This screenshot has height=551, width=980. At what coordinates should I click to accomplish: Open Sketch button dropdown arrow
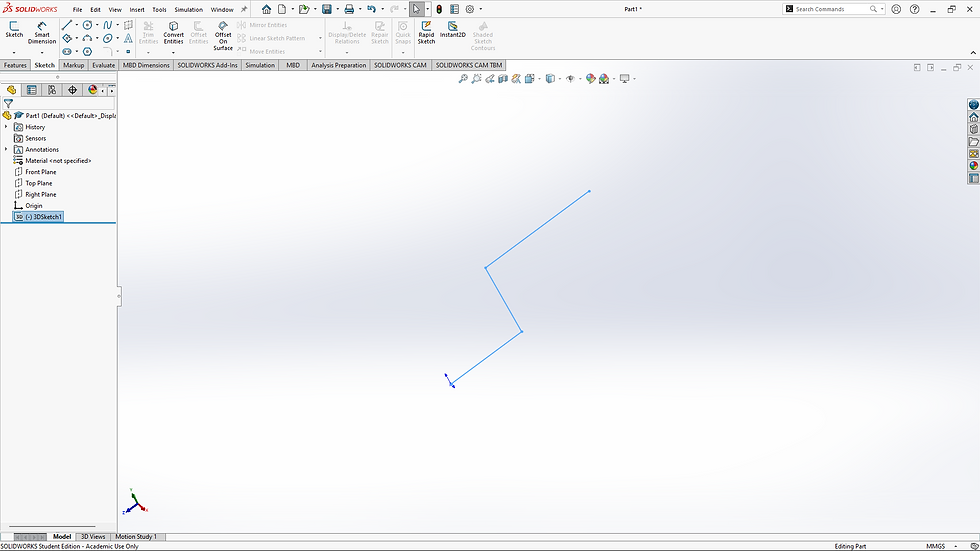[14, 52]
